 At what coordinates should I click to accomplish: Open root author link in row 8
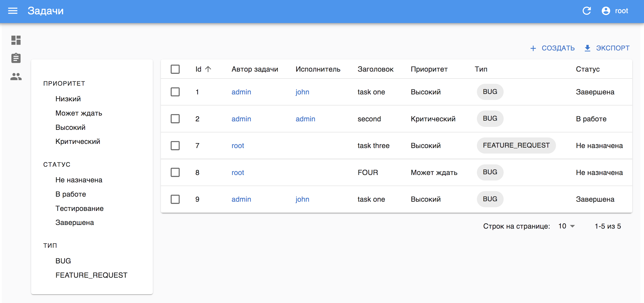pos(237,173)
